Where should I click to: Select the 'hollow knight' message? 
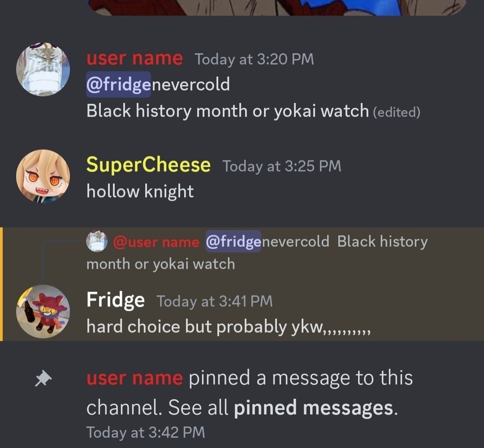(140, 192)
